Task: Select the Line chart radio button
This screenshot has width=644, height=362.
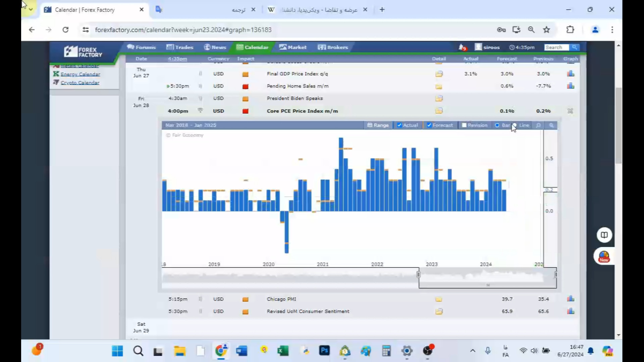Action: pyautogui.click(x=515, y=125)
